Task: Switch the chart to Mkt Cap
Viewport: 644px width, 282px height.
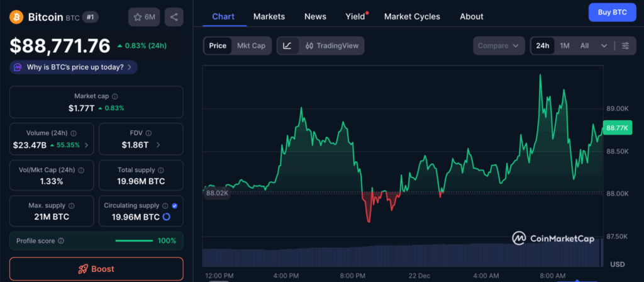Action: click(x=250, y=46)
